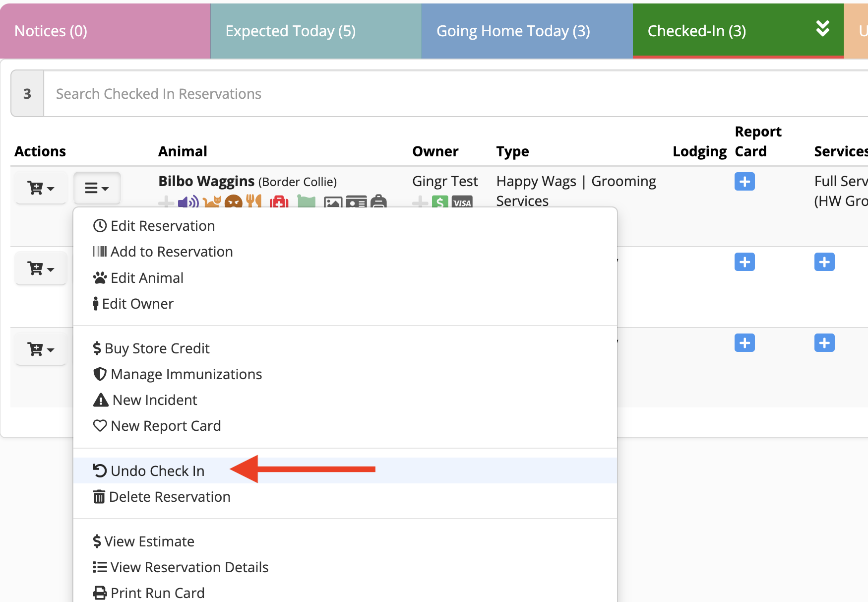Click the ID card icon for Bilbo Waggins

[x=357, y=202]
